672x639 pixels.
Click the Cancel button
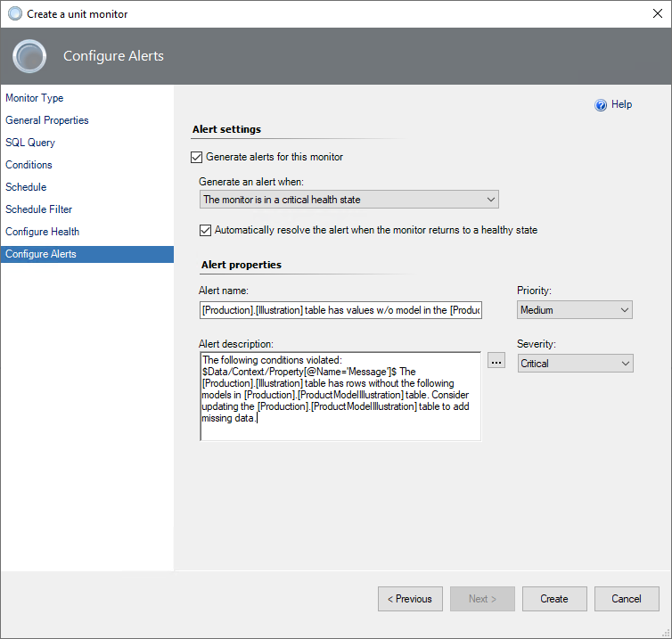[x=627, y=599]
